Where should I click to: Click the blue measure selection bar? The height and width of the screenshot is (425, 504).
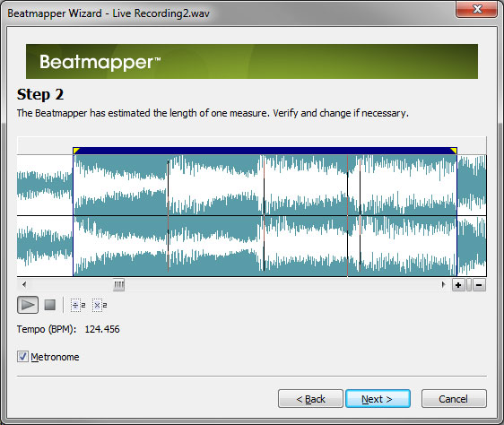[x=265, y=151]
